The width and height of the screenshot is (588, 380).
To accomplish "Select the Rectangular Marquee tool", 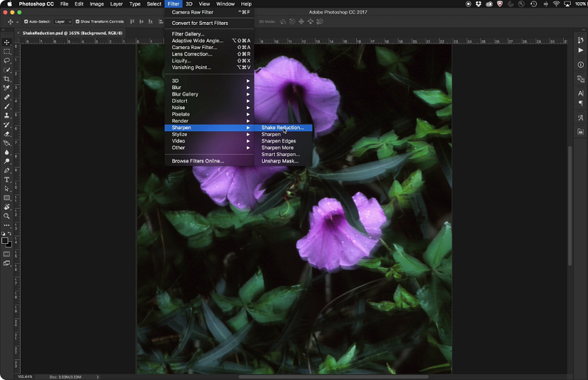I will point(7,52).
